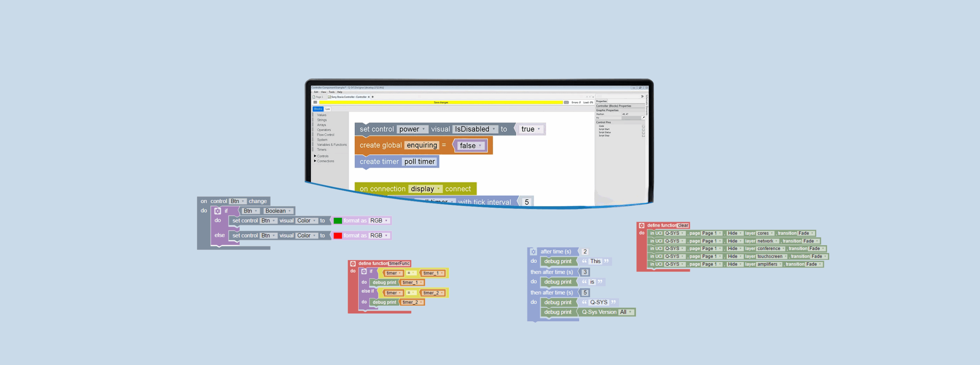Toggle the Script Stop control pin checkbox
Image resolution: width=980 pixels, height=365 pixels.
[643, 135]
